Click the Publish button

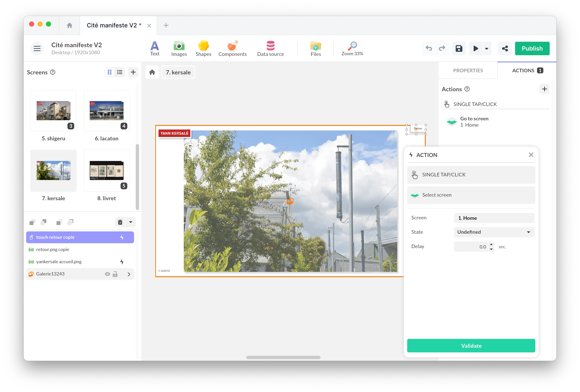532,48
